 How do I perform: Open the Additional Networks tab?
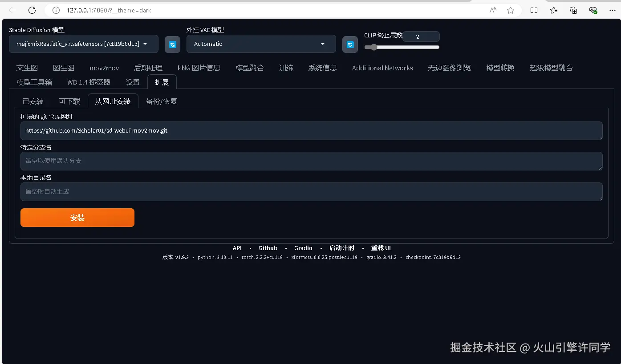click(382, 68)
